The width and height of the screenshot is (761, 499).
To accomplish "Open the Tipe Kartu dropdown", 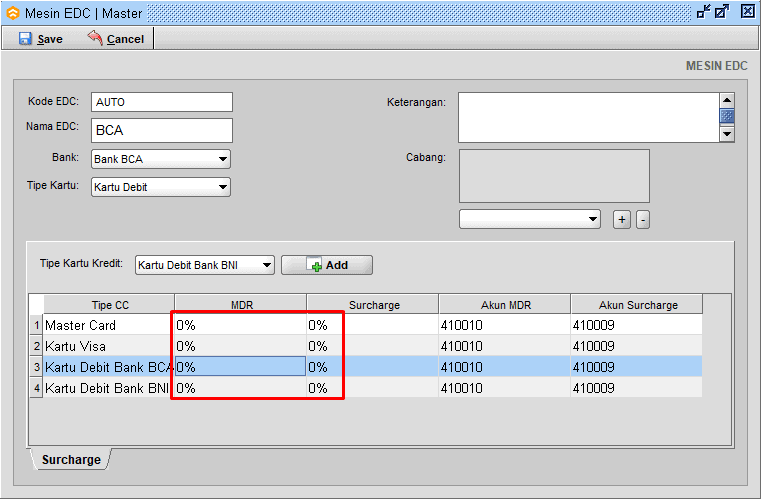I will coord(161,187).
